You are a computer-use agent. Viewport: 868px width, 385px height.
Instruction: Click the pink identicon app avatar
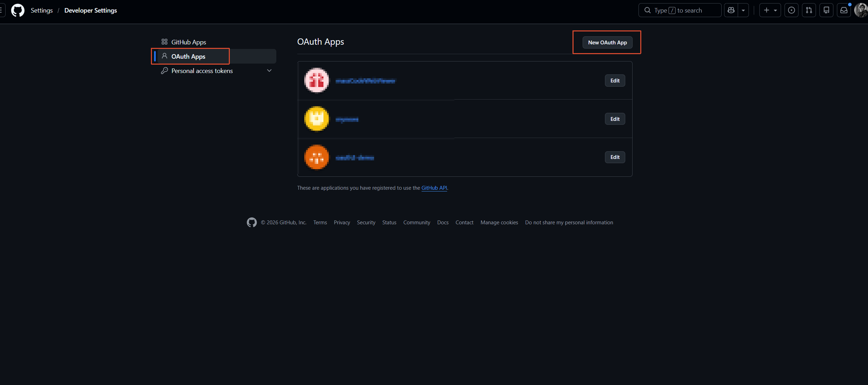[x=316, y=80]
